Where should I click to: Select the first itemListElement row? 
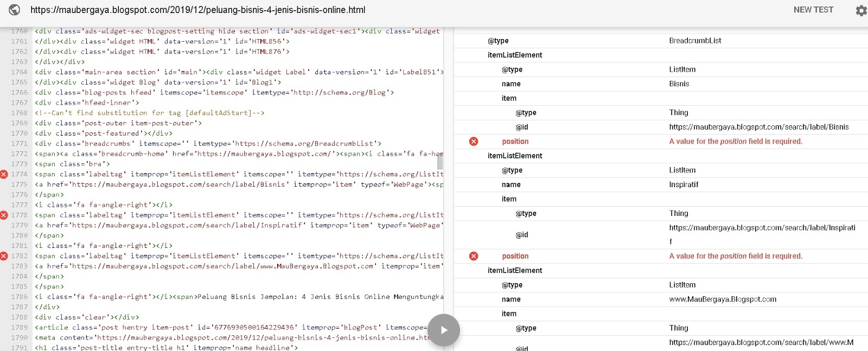click(661, 55)
